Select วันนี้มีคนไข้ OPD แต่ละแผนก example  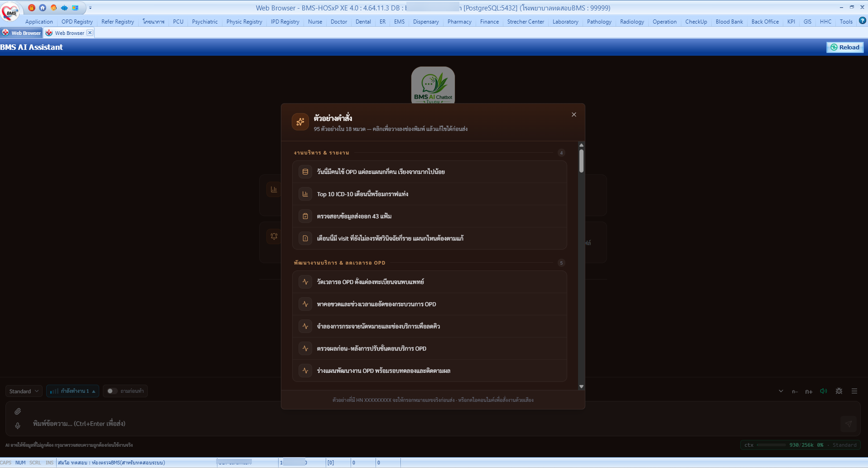(x=429, y=172)
